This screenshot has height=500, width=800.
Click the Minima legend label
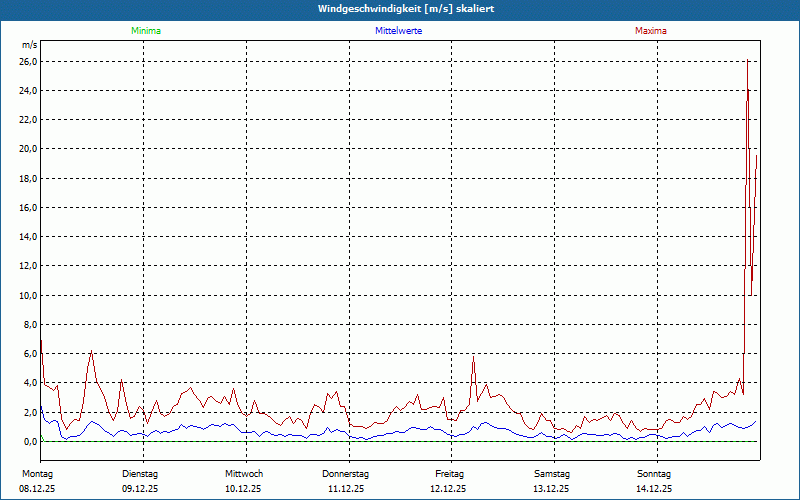click(145, 31)
